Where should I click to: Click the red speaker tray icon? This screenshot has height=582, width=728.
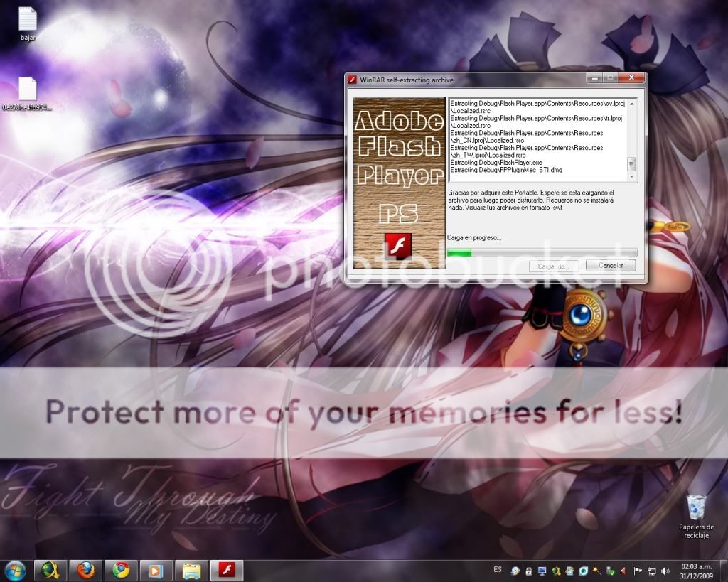coord(623,571)
